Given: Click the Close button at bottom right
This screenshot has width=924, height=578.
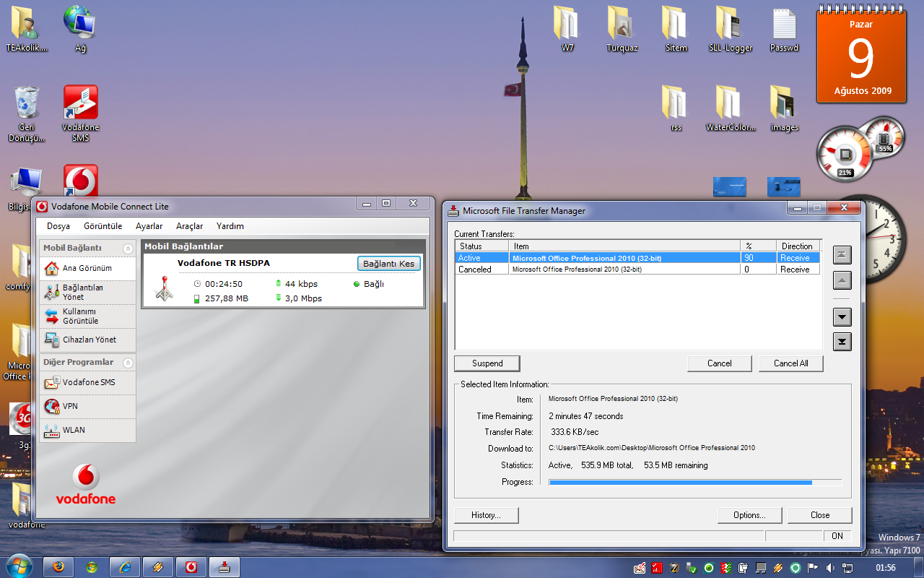Looking at the screenshot, I should click(x=820, y=515).
